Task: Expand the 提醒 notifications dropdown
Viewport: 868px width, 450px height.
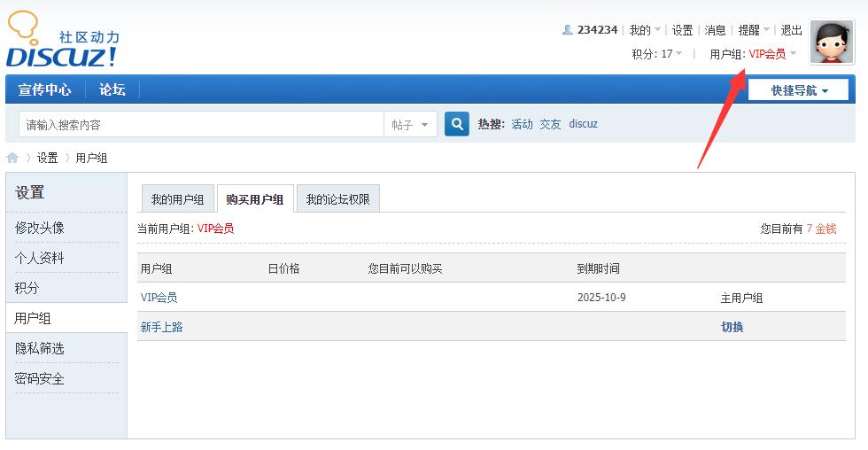Action: tap(754, 30)
